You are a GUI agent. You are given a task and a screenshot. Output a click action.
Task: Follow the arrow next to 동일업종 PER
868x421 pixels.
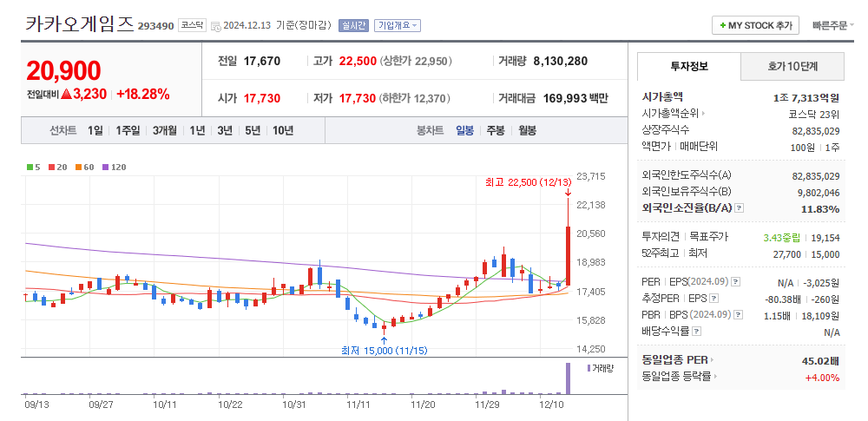click(x=713, y=360)
